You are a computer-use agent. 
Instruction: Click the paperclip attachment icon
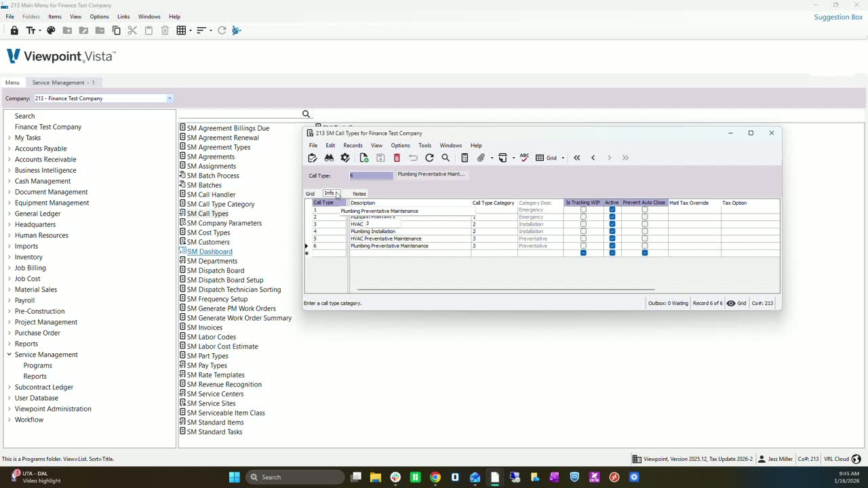(481, 158)
